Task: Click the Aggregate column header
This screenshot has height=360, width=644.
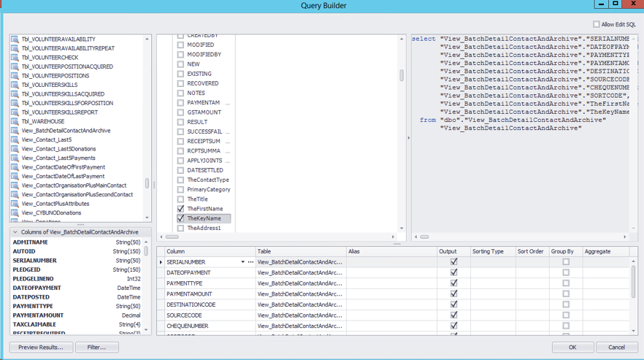Action: click(x=606, y=251)
